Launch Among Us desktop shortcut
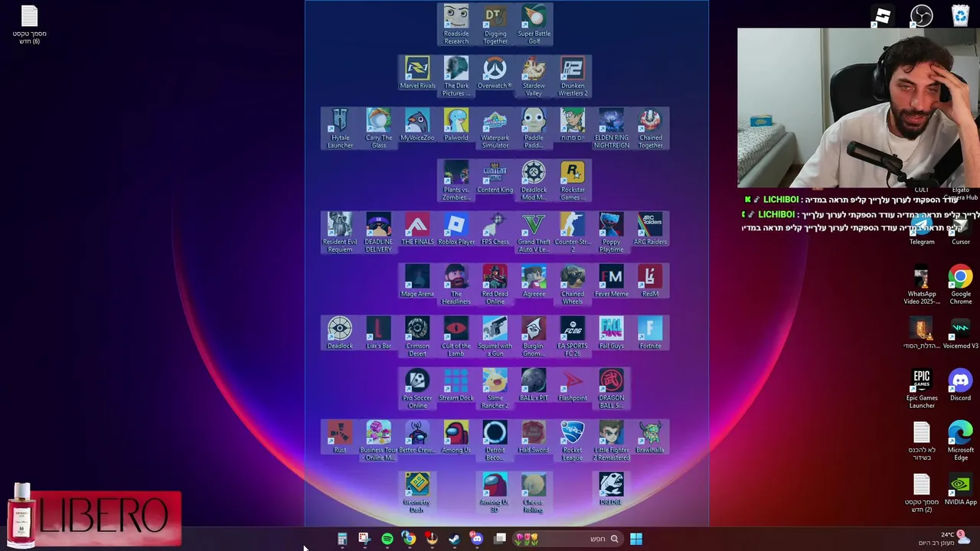 pos(456,437)
